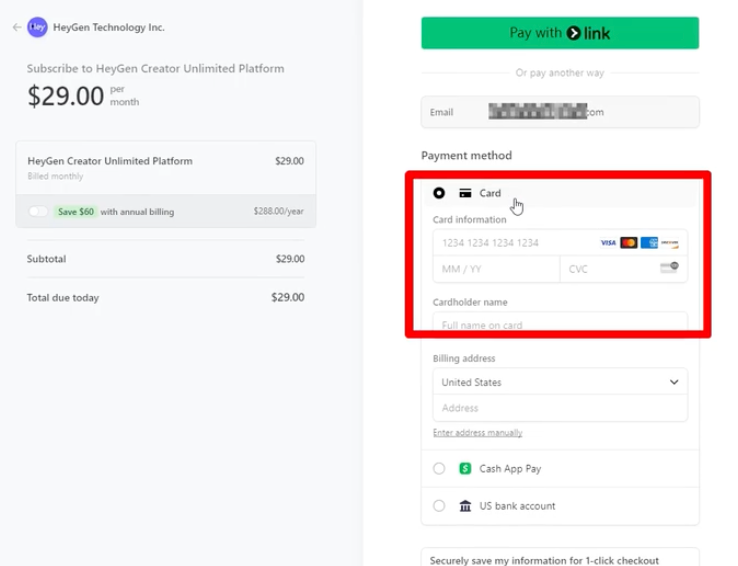Click the Discover card brand icon
738x566 pixels.
tap(669, 243)
